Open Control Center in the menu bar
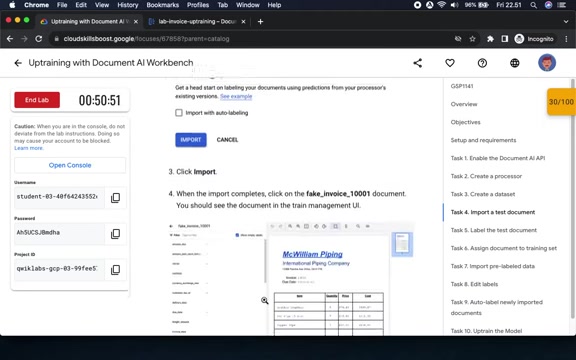The height and width of the screenshot is (360, 576). [561, 5]
